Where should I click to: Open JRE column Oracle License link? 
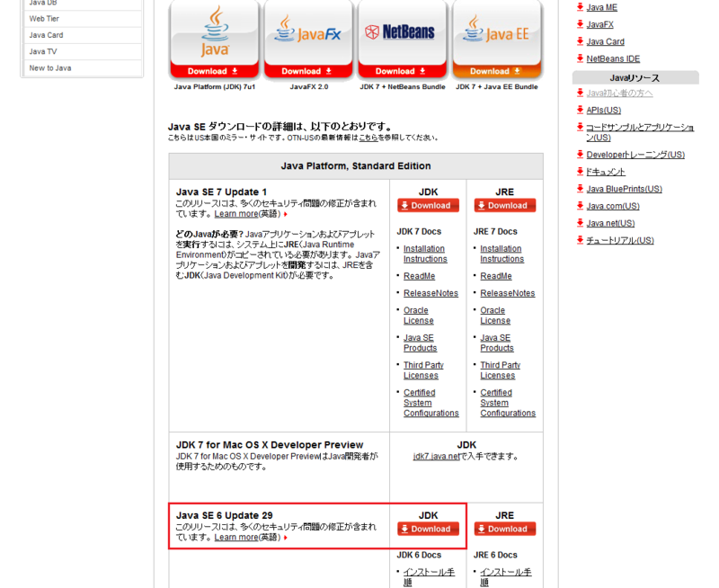(x=495, y=316)
